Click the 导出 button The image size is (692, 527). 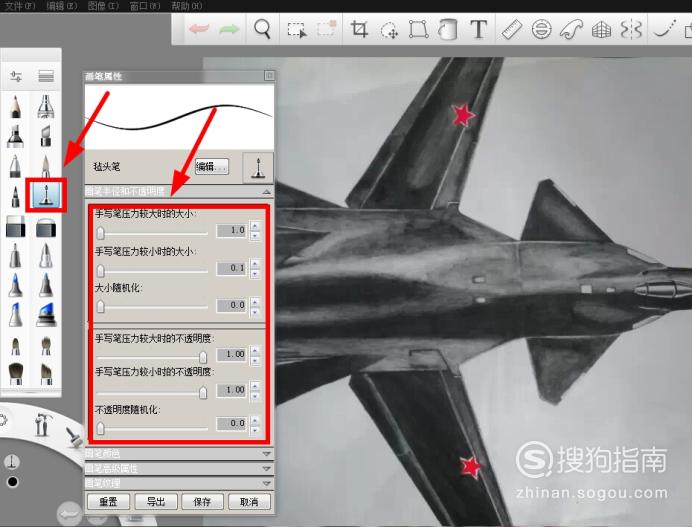point(156,502)
